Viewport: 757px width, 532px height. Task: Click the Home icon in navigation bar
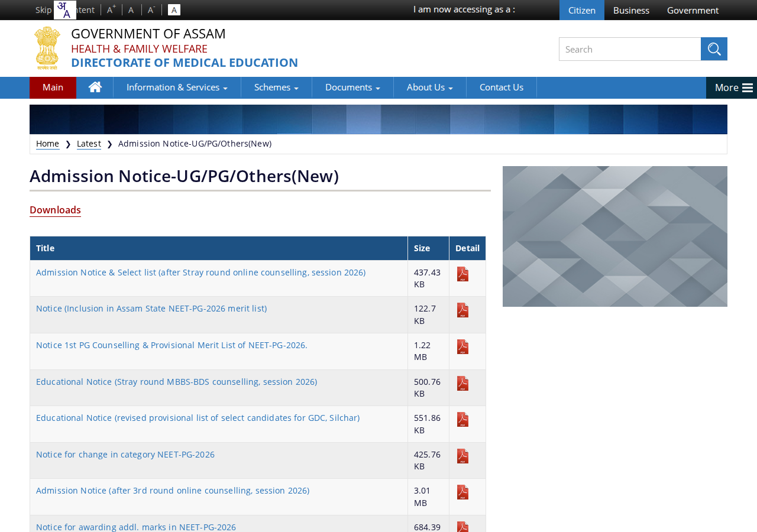click(x=95, y=87)
